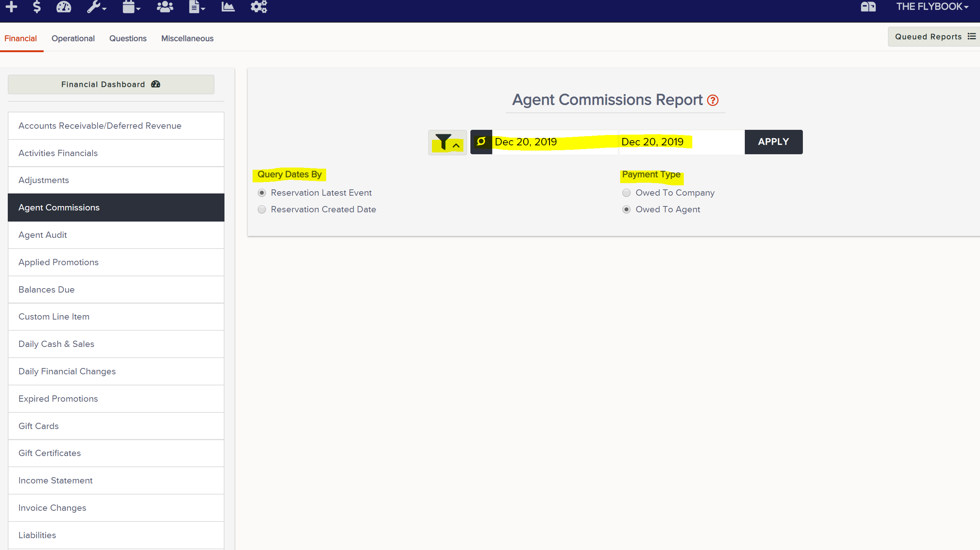980x550 pixels.
Task: Open the reports chart icon
Action: coord(228,6)
